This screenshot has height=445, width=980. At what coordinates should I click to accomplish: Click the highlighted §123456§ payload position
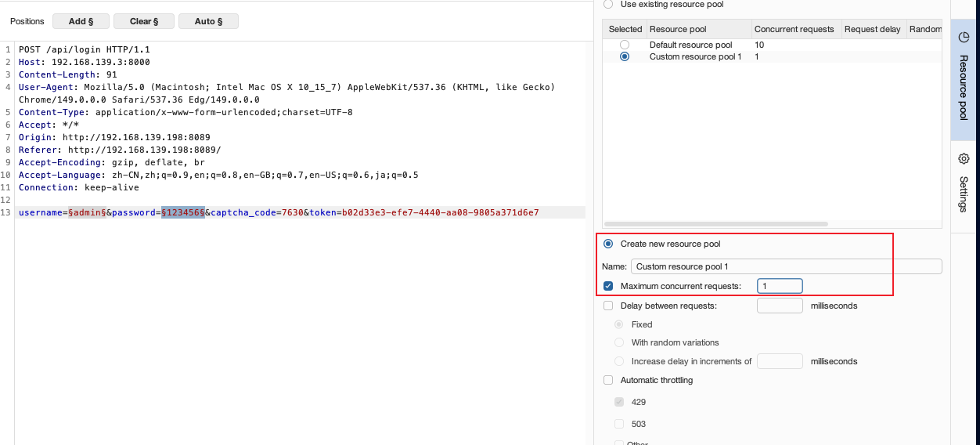point(183,212)
